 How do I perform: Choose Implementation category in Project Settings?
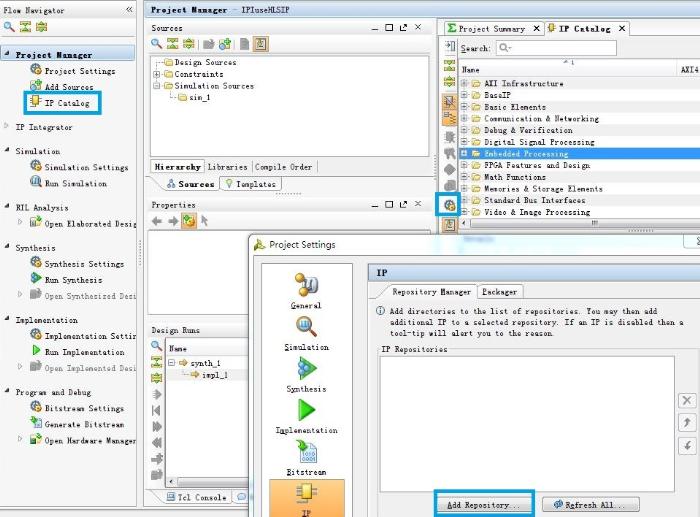click(x=306, y=414)
